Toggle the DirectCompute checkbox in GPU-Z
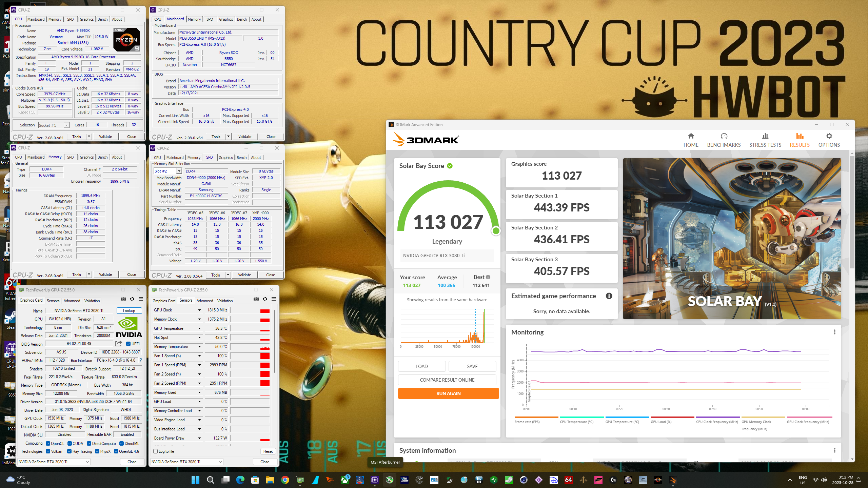The height and width of the screenshot is (488, 868). point(89,444)
